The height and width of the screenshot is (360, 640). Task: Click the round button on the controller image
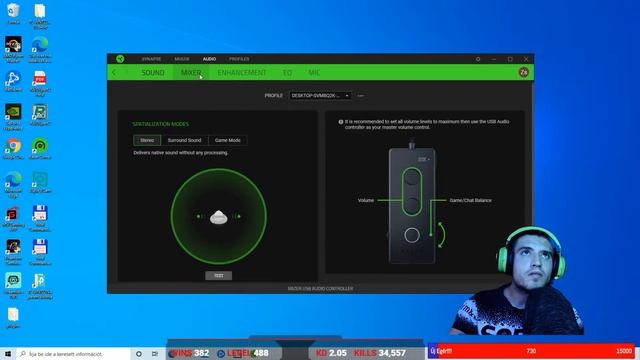(412, 235)
